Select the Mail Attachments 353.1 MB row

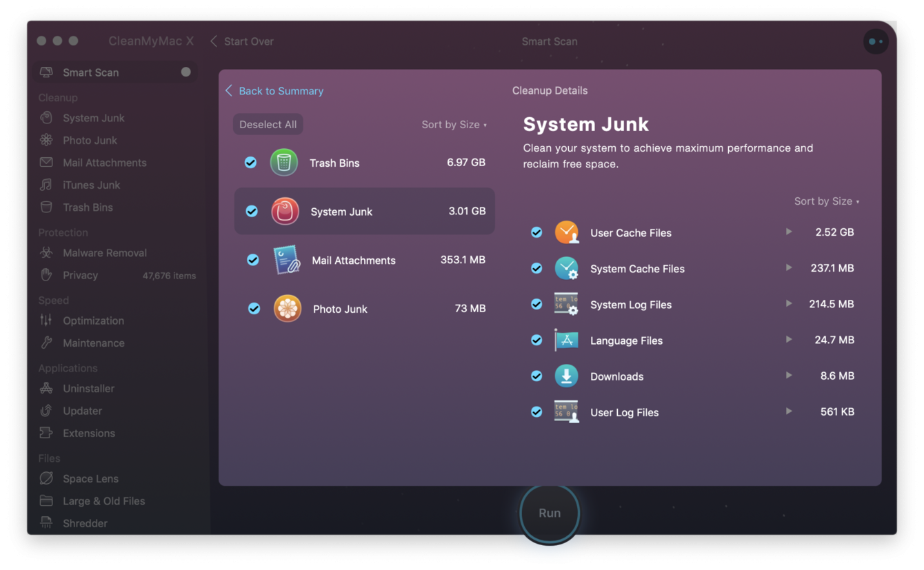point(365,260)
